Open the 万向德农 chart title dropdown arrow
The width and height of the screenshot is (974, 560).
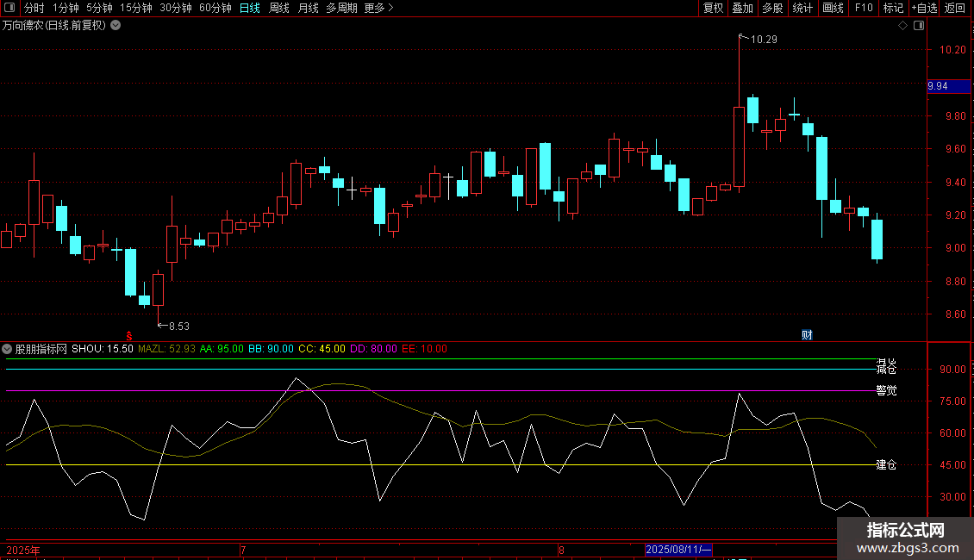coord(116,26)
